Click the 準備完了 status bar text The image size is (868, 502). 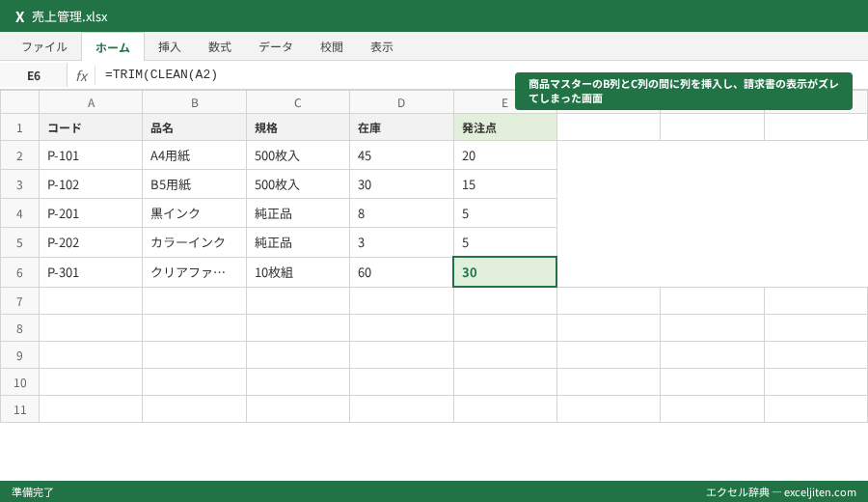point(33,492)
